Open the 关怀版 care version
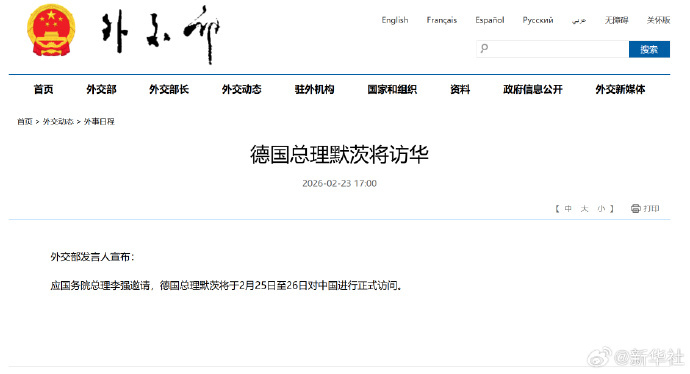 point(658,20)
